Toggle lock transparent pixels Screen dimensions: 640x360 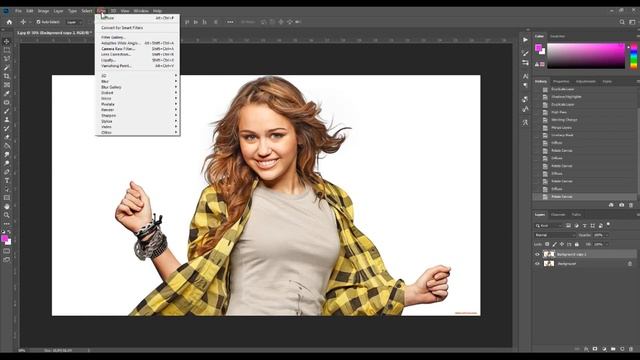[x=547, y=244]
